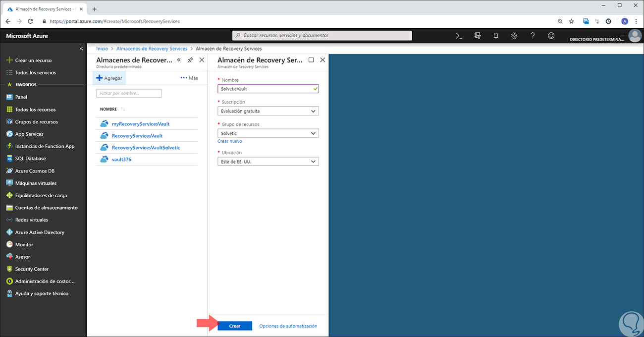Viewport: 644px width, 337px height.
Task: Click the Nombre input field
Action: coord(268,89)
